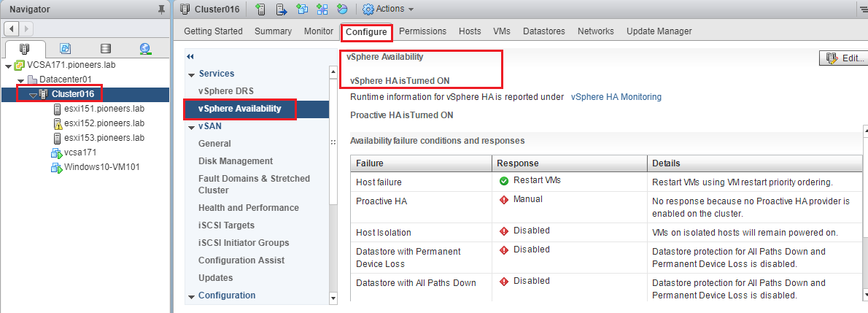The image size is (868, 313).
Task: Click the alert icon for Permanent Device Loss
Action: coord(504,250)
